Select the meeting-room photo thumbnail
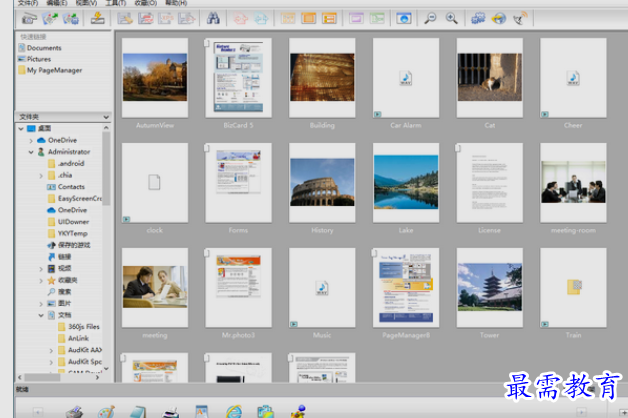 573,183
